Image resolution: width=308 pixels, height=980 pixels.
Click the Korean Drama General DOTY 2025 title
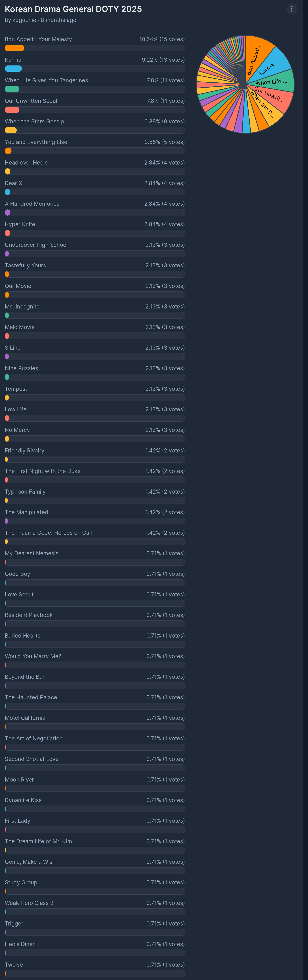click(x=73, y=9)
